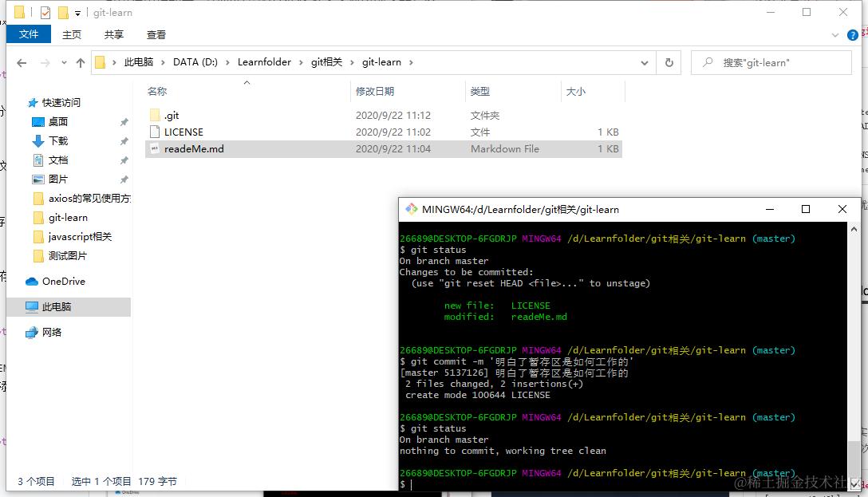The width and height of the screenshot is (868, 497).
Task: Click quick access properties checkmark icon
Action: tap(45, 12)
